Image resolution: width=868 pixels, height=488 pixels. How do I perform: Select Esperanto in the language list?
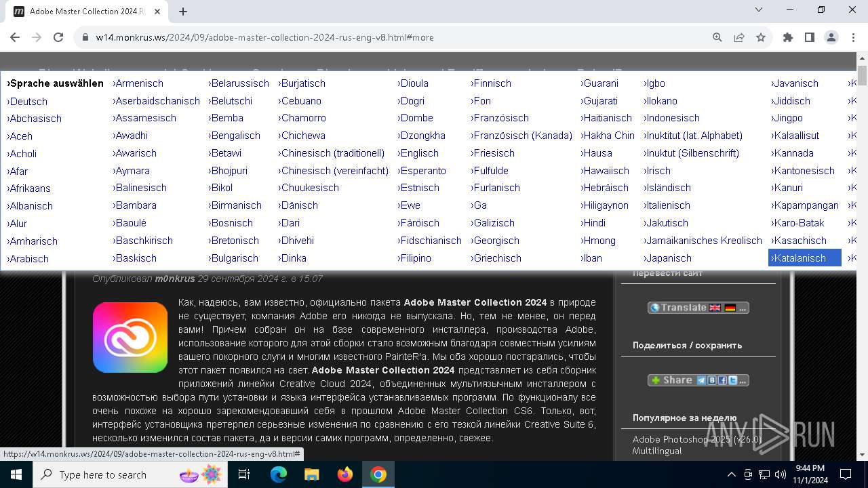click(421, 171)
